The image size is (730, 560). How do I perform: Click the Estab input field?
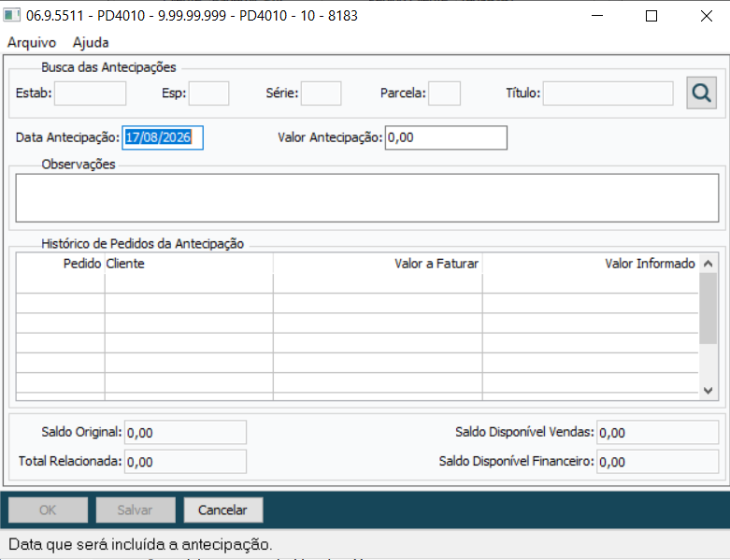(x=90, y=93)
